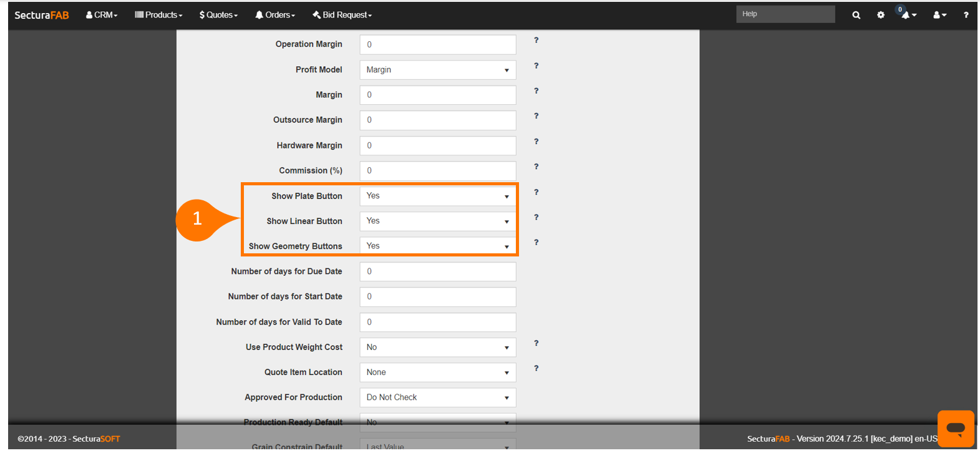Screen dimensions: 980x453
Task: Open the user account icon menu
Action: pos(939,15)
